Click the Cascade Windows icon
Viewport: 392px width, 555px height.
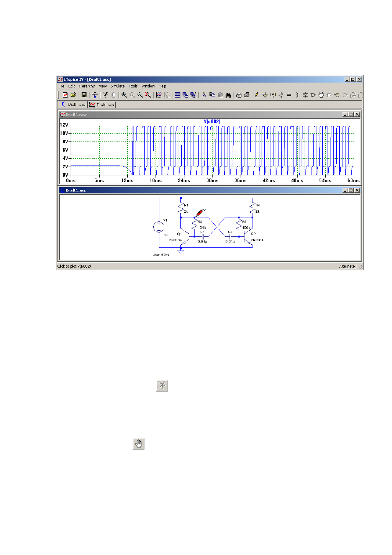tap(185, 94)
